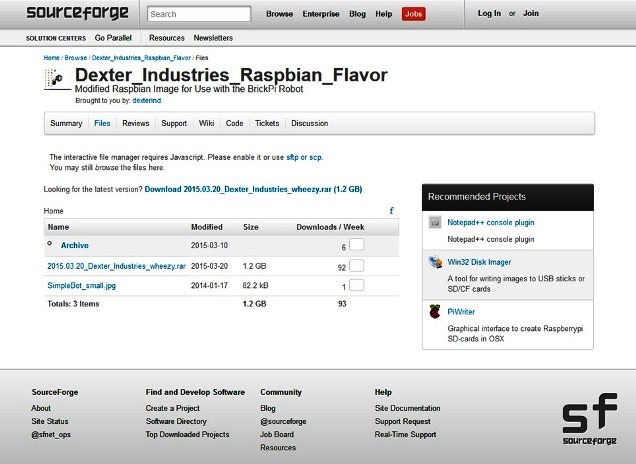Open the Go Parallel solution center
This screenshot has width=636, height=464.
tap(113, 38)
